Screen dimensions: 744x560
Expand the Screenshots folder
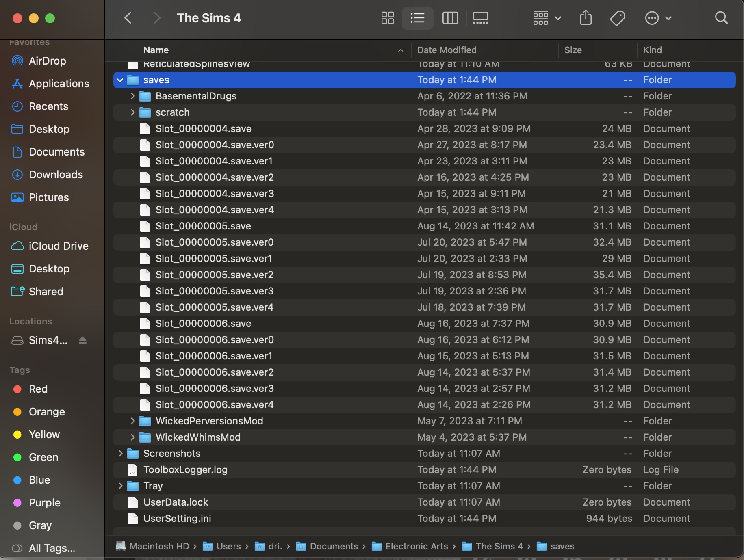120,454
